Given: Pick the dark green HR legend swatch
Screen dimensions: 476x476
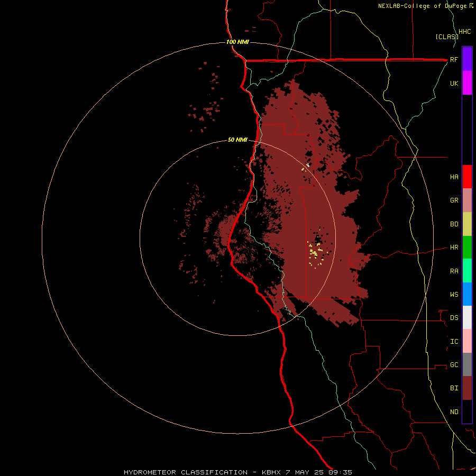Looking at the screenshot, I should pos(467,248).
